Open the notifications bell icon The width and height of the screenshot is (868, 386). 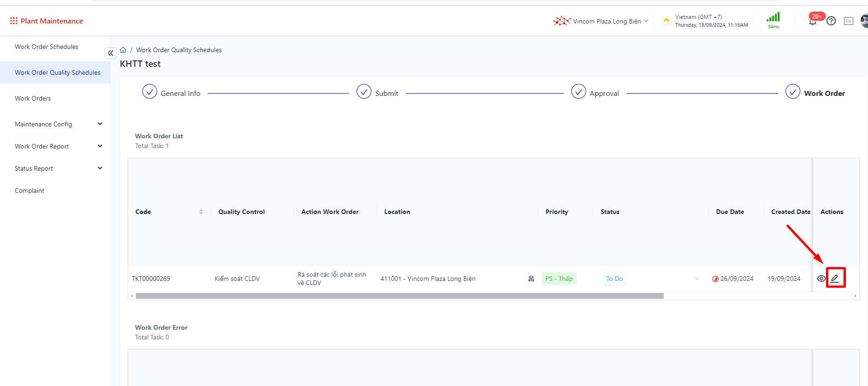(x=812, y=22)
